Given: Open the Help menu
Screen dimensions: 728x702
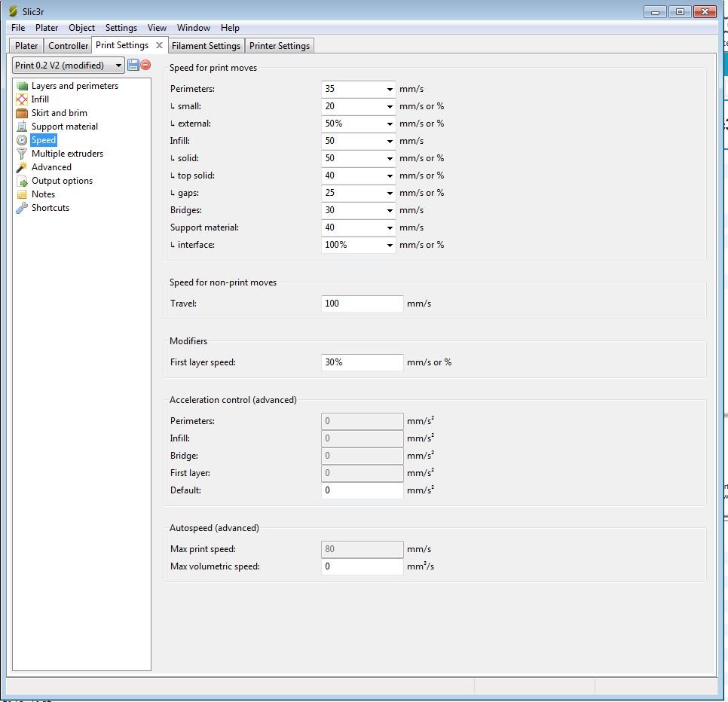Looking at the screenshot, I should click(230, 28).
